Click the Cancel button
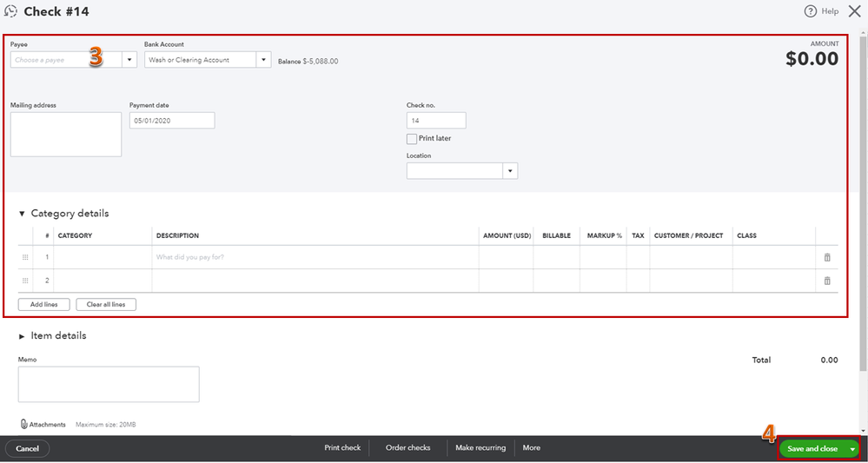Screen dimensions: 868x463 27,448
